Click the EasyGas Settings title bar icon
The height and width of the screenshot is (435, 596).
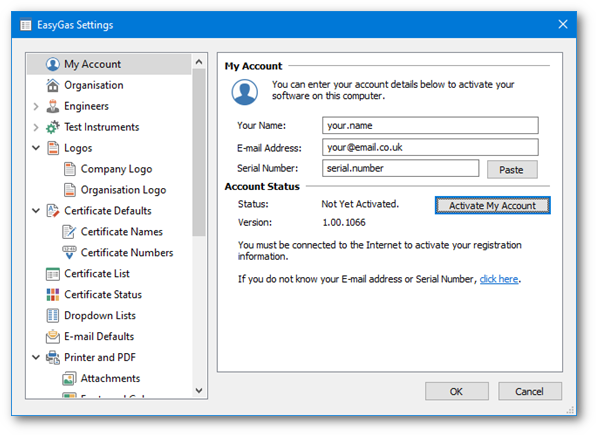26,25
